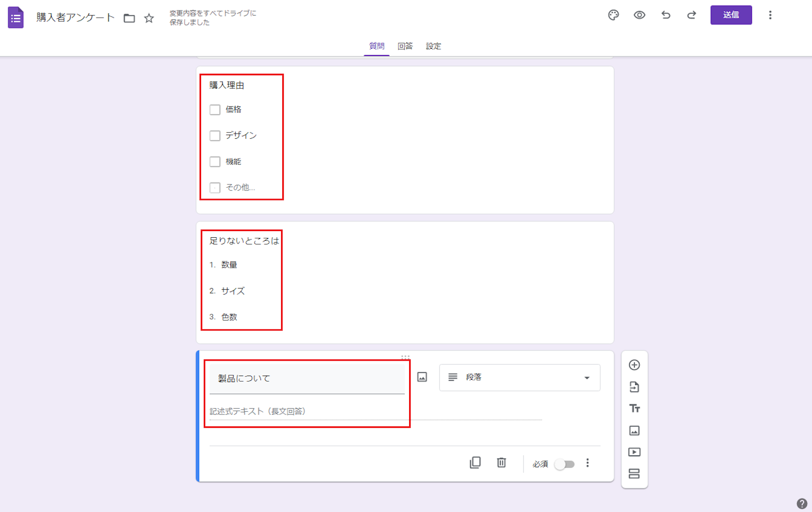Preview the form with the eye icon

pos(639,15)
